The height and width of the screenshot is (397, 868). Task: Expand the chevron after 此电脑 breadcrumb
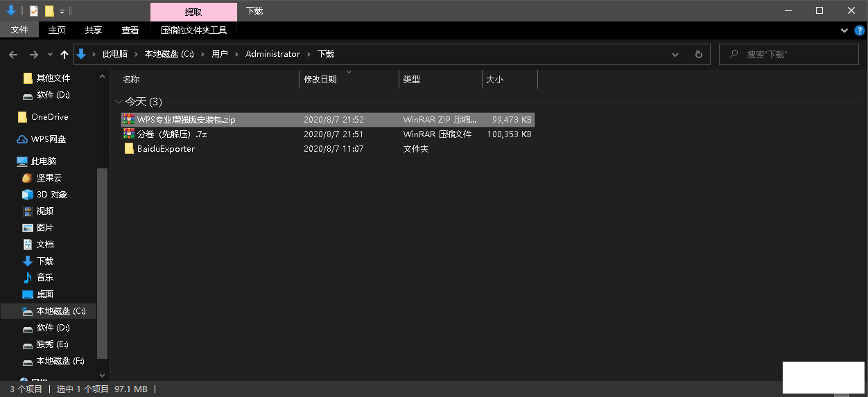(x=137, y=54)
